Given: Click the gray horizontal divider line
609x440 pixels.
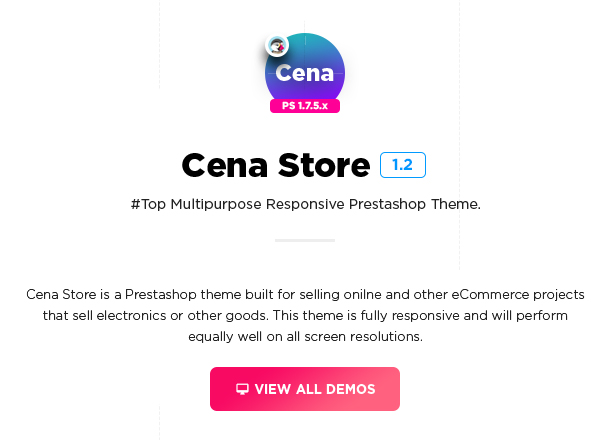Looking at the screenshot, I should [305, 240].
